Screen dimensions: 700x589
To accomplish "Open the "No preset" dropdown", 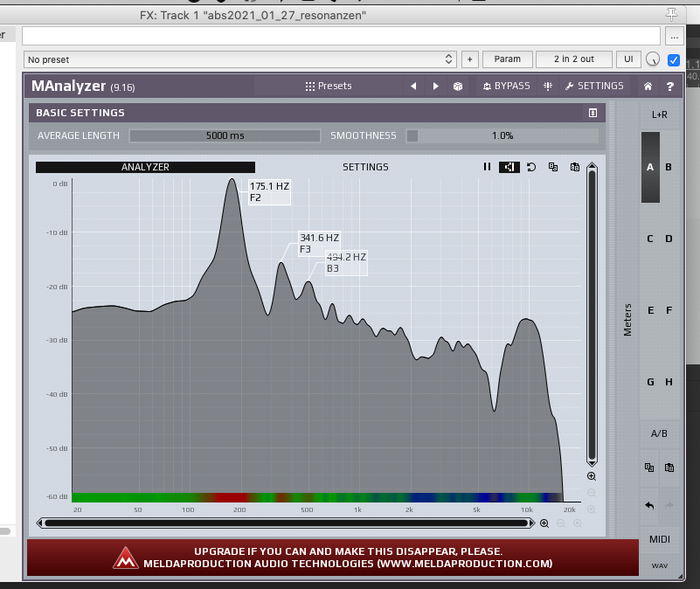I will point(239,59).
